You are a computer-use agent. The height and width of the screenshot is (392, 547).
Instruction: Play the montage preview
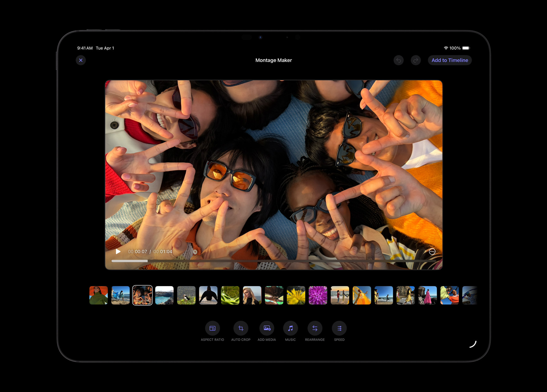(118, 251)
